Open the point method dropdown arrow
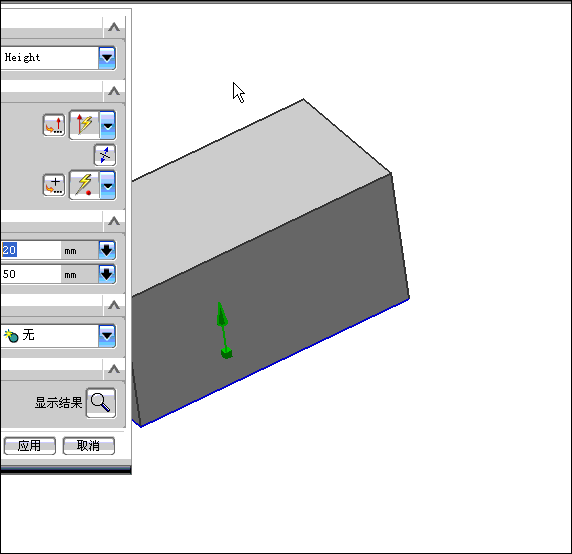Viewport: 572px width, 554px height. pos(108,185)
